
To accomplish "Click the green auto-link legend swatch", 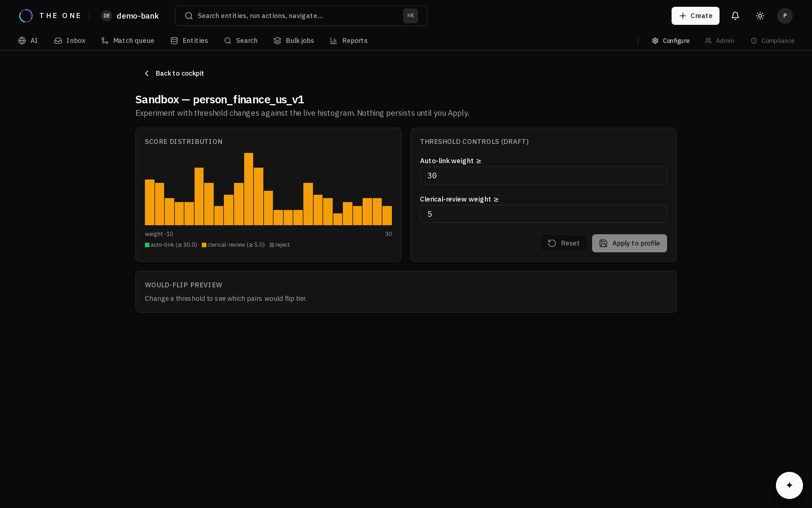I will tap(147, 245).
